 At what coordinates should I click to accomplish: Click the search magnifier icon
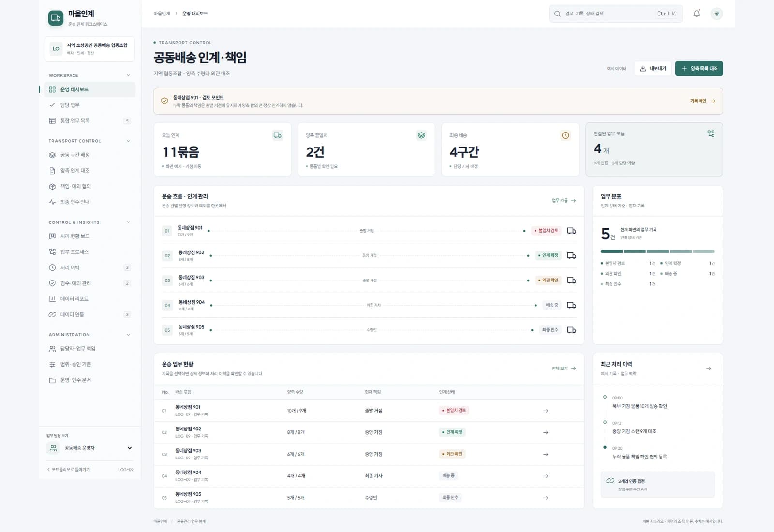click(x=557, y=14)
